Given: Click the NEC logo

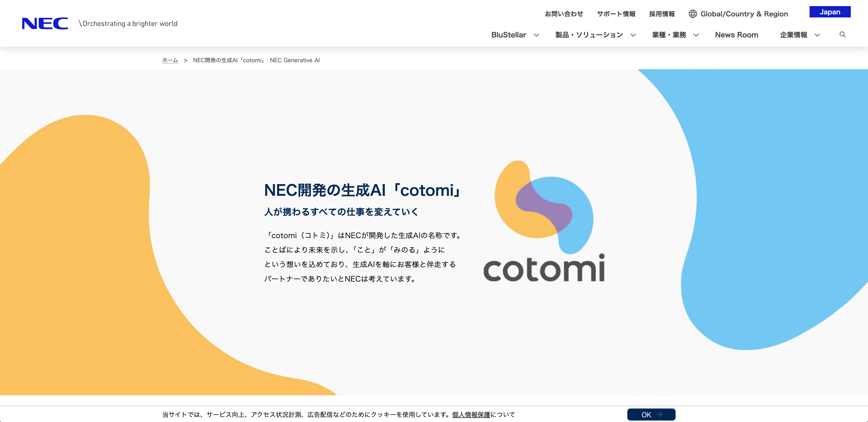Looking at the screenshot, I should tap(45, 24).
